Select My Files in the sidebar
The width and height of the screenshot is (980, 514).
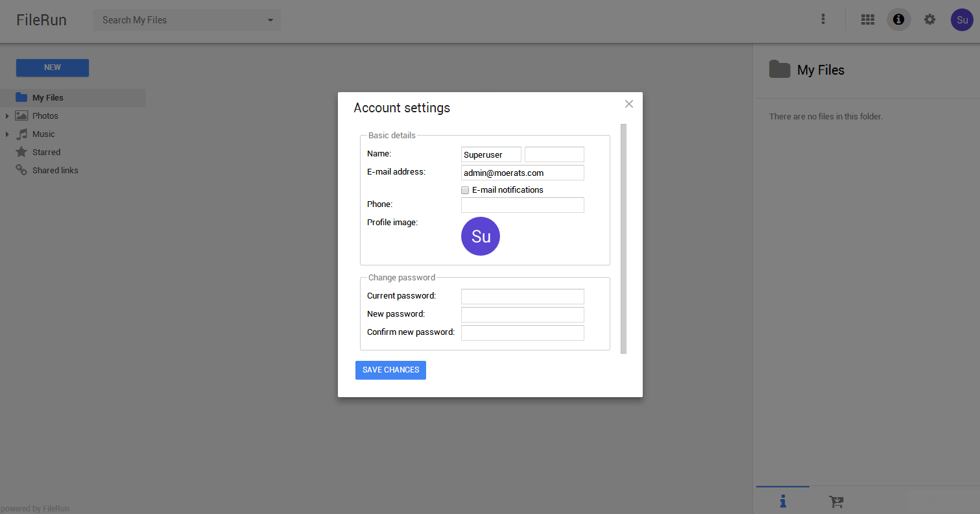pos(73,98)
